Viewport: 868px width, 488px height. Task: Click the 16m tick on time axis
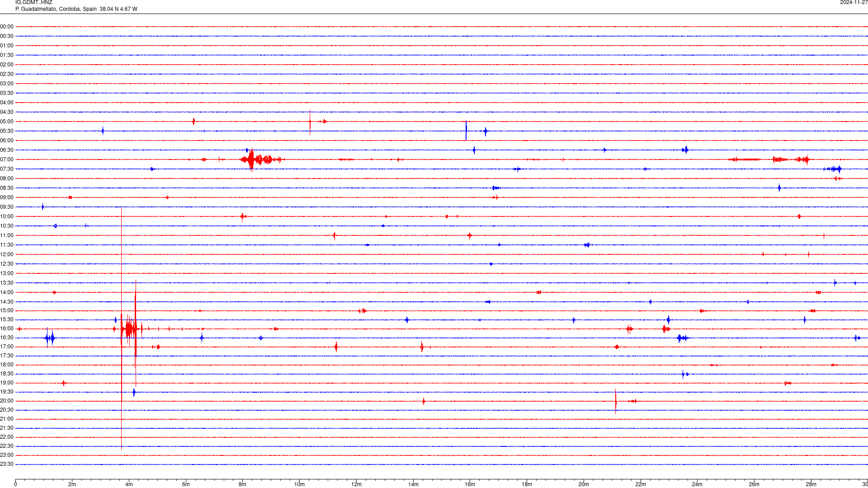(x=470, y=484)
